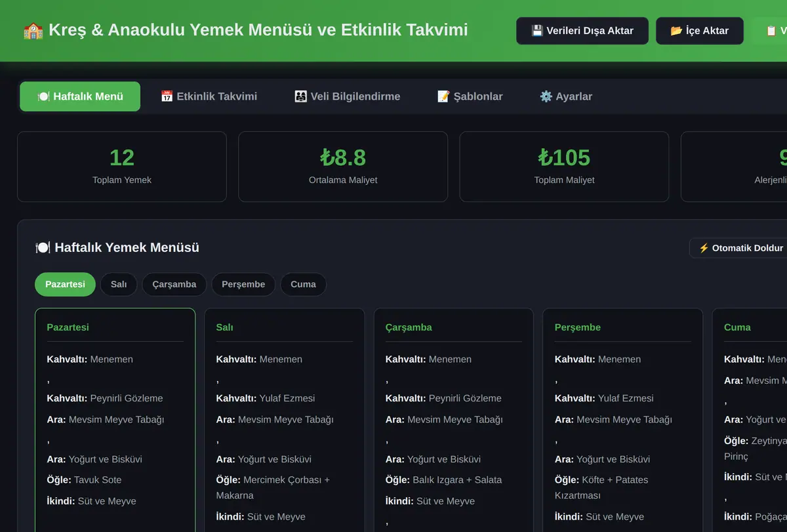Click the Perşembe card heading
The width and height of the screenshot is (787, 532).
tap(578, 327)
